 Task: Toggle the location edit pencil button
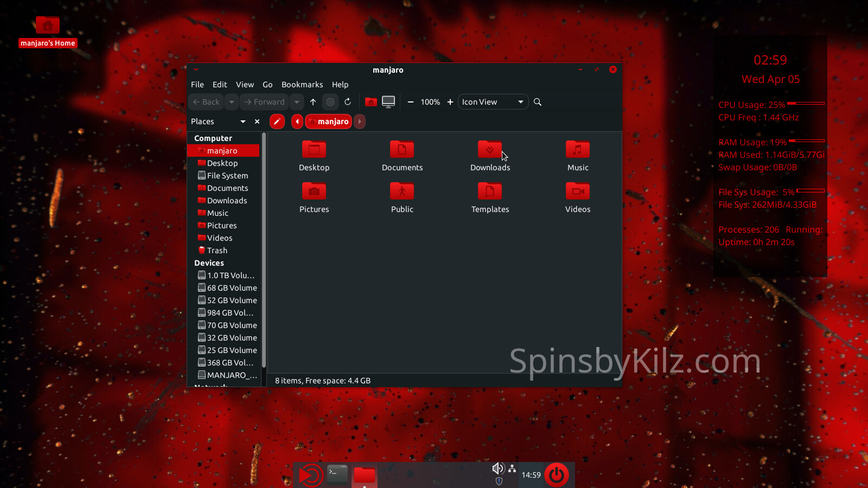pos(277,121)
